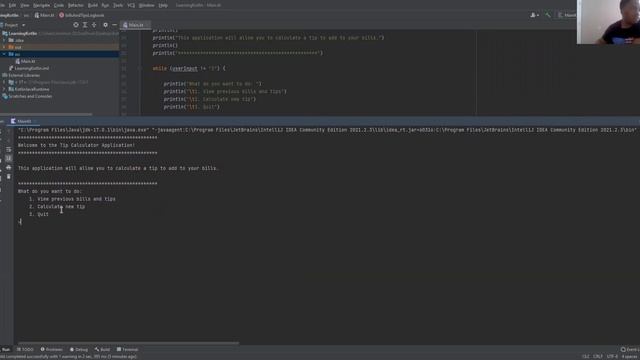The height and width of the screenshot is (360, 640).
Task: Click console line '1. View previous bills and tips'
Action: pos(72,199)
